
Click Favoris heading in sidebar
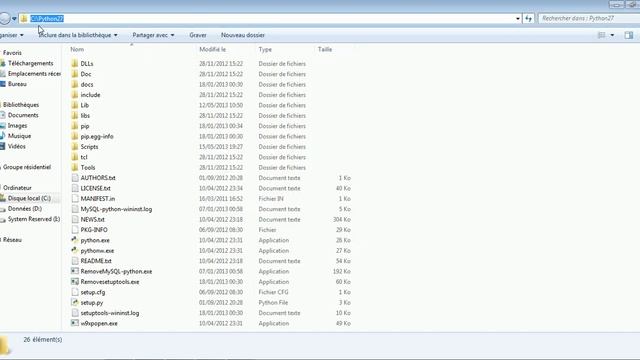pyautogui.click(x=12, y=53)
